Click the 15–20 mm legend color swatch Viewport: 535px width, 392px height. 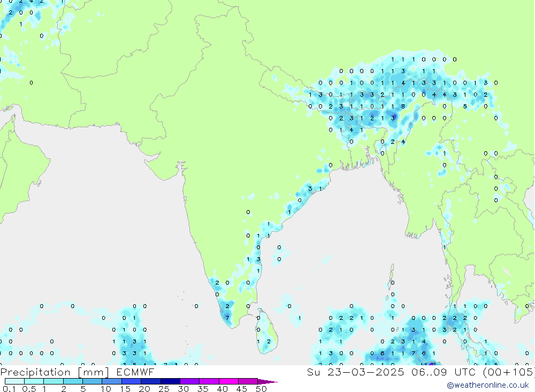click(x=132, y=381)
